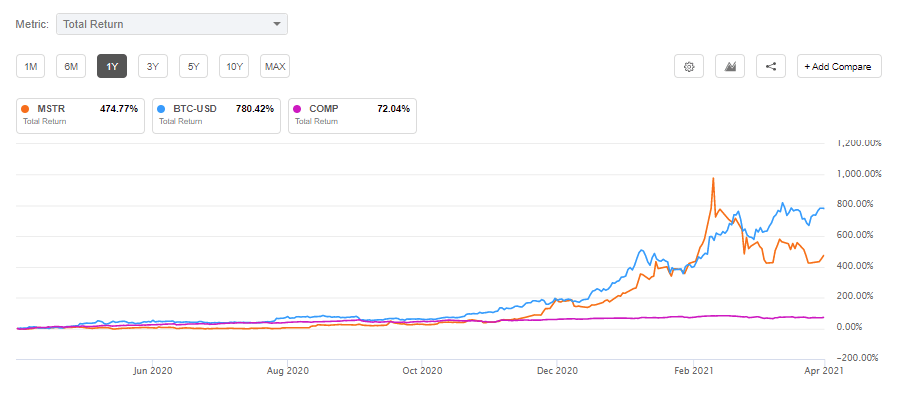Switch chart type with mountain icon
901x393 pixels.
pos(730,67)
